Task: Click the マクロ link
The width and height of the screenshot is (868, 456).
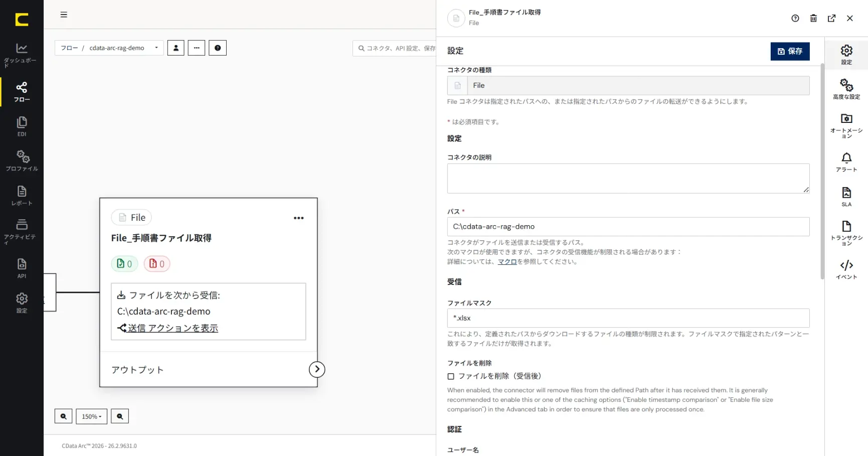Action: pyautogui.click(x=507, y=262)
